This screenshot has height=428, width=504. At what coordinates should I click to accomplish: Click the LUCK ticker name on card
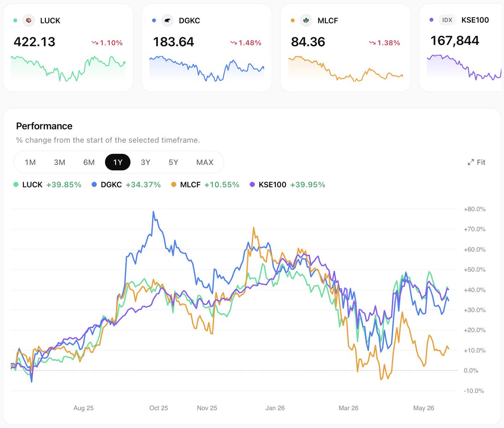point(50,21)
